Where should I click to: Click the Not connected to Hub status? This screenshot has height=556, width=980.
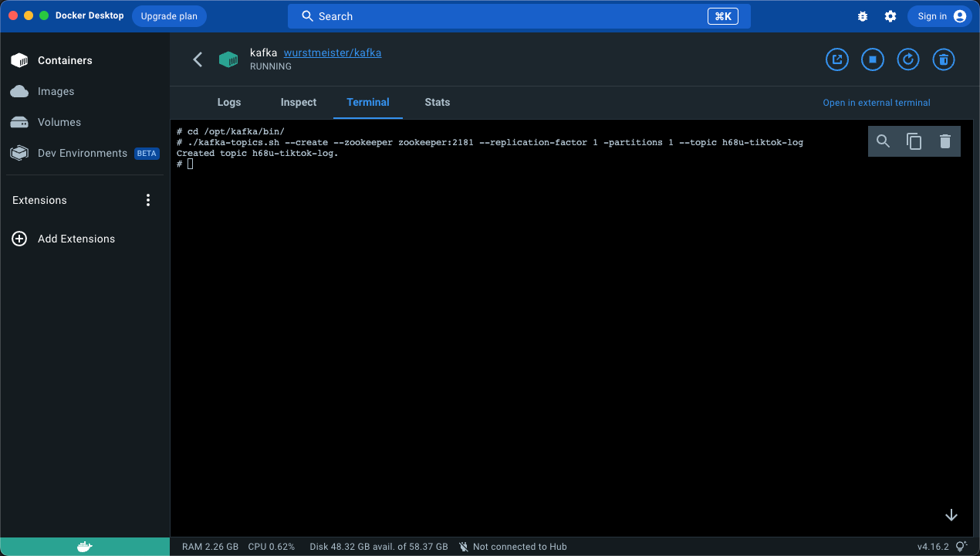tap(512, 547)
